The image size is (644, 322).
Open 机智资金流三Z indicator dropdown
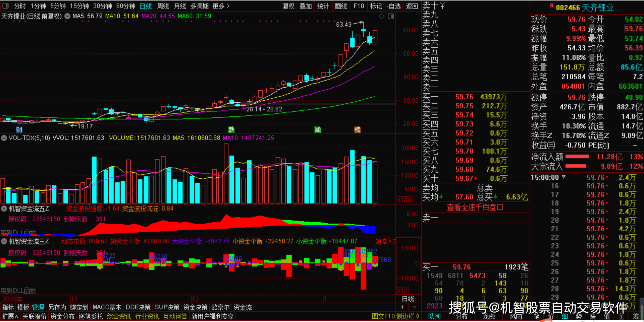pos(4,241)
